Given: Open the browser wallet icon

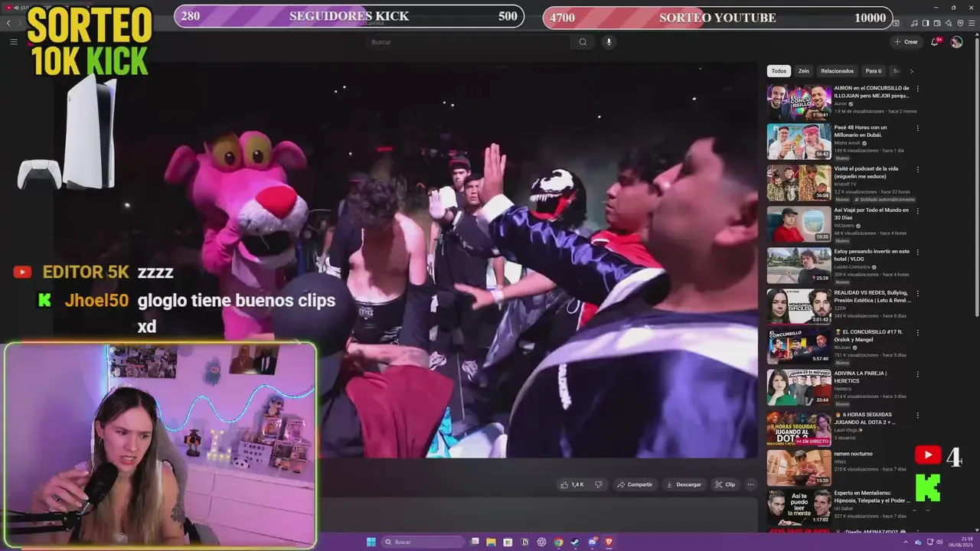Looking at the screenshot, I should tap(937, 23).
